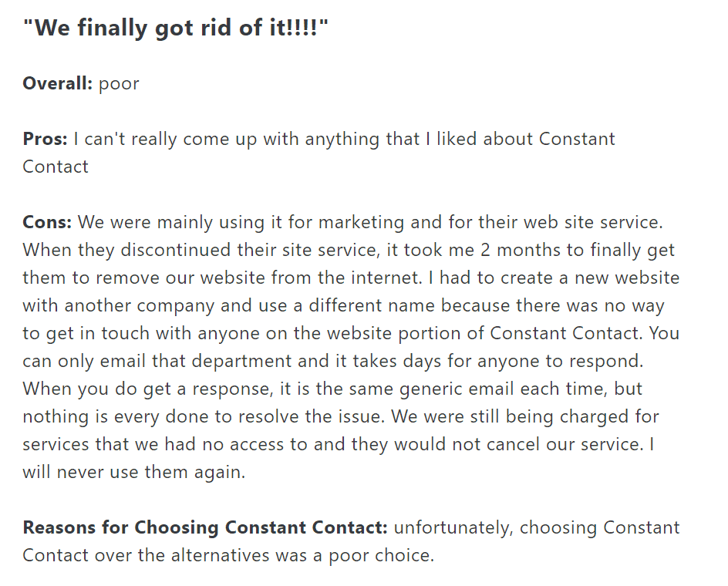The width and height of the screenshot is (728, 586).
Task: Click the phrase "would not cancel our service"
Action: [x=517, y=444]
